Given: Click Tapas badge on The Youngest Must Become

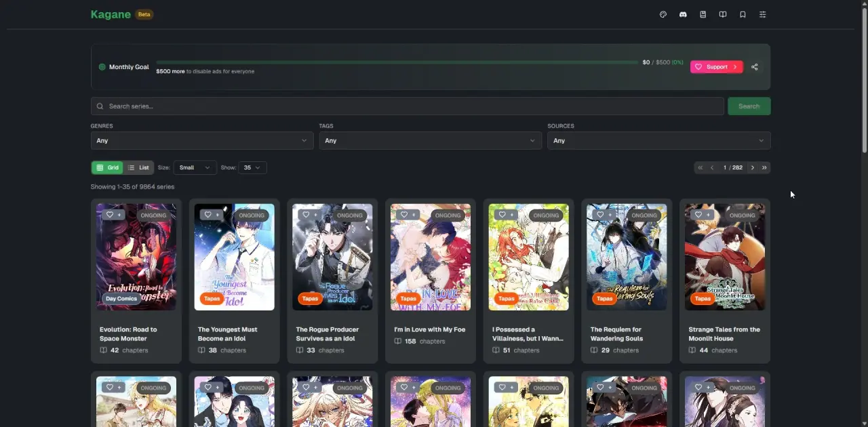Looking at the screenshot, I should pyautogui.click(x=212, y=298).
